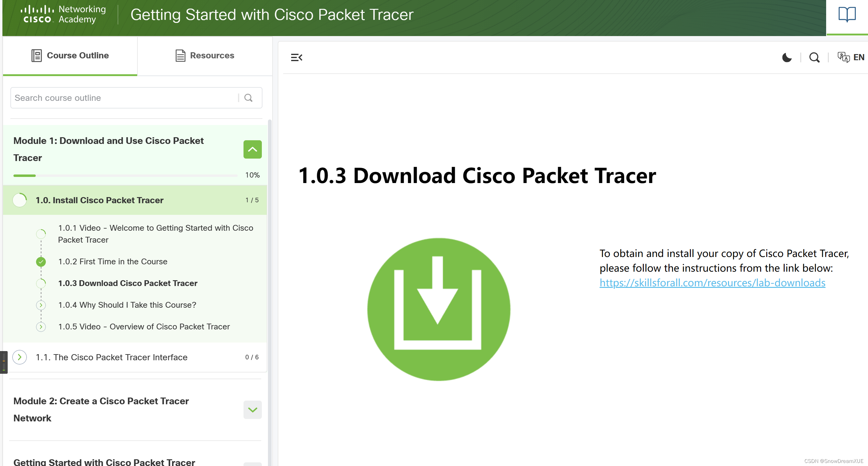868x466 pixels.
Task: Click the large green download icon
Action: pos(438,309)
